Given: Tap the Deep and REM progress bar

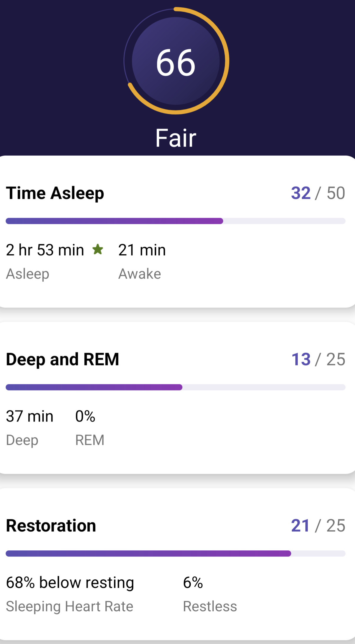Looking at the screenshot, I should coord(176,387).
